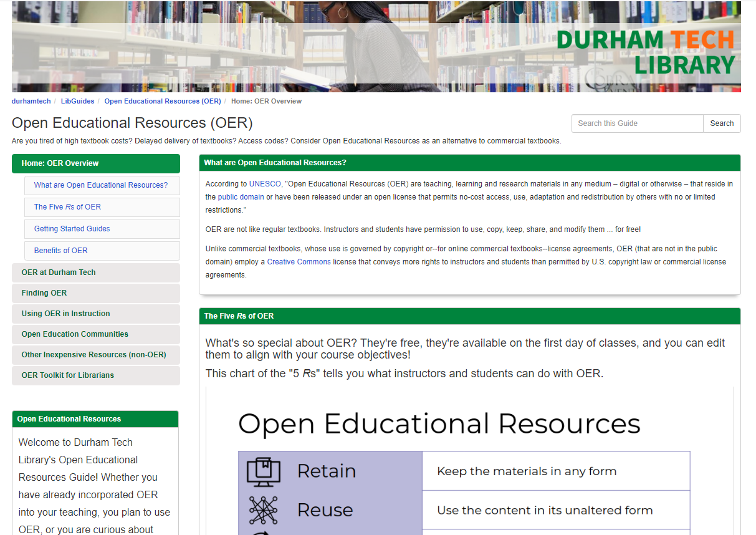
Task: Click the Durham Tech Library banner logo
Action: click(x=646, y=52)
